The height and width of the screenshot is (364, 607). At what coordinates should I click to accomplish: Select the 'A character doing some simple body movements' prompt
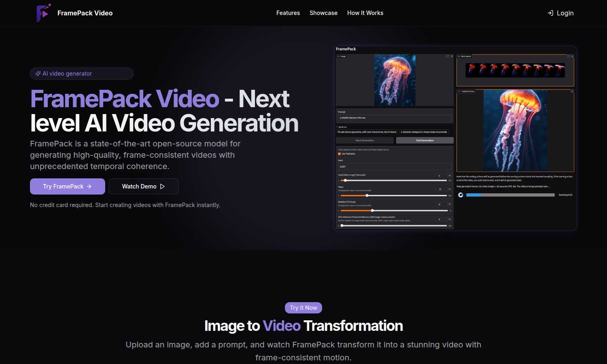[424, 132]
